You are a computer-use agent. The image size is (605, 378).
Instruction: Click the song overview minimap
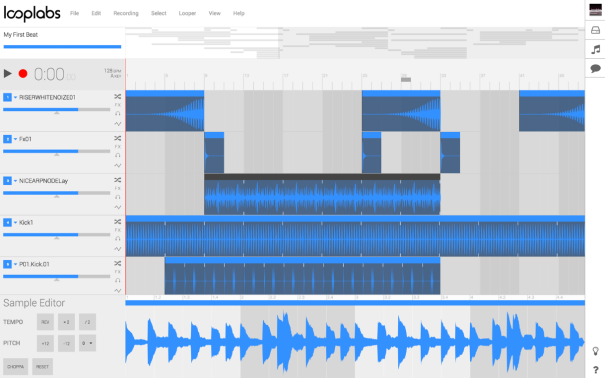tap(355, 43)
